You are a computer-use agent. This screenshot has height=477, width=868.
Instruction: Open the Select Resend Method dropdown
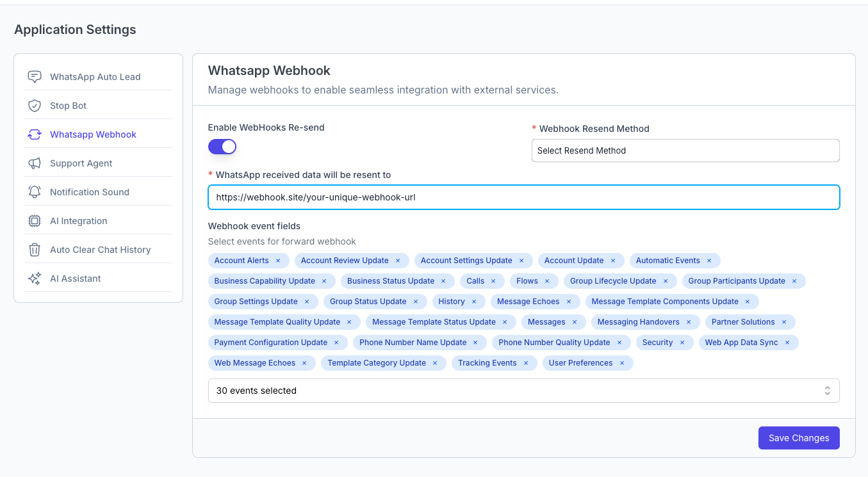[685, 150]
